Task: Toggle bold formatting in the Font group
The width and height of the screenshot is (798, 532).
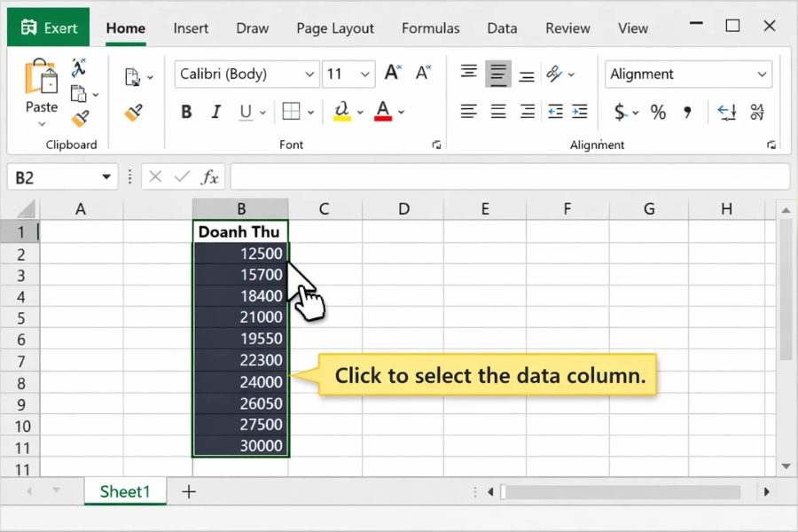Action: tap(186, 112)
